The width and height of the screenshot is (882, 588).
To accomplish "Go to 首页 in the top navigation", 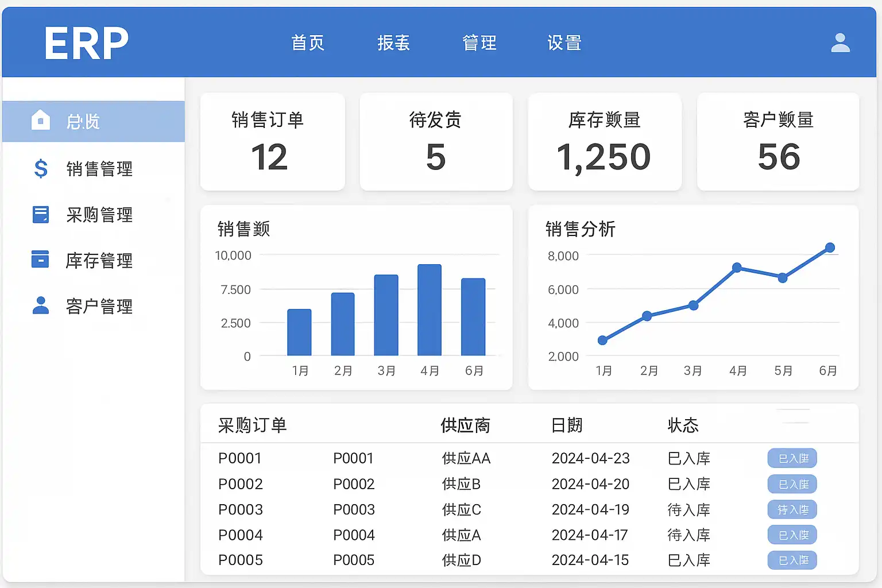I will pos(308,43).
